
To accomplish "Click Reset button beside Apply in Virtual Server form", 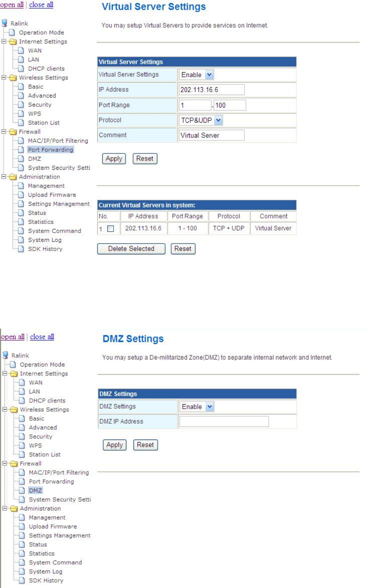I will (x=145, y=158).
